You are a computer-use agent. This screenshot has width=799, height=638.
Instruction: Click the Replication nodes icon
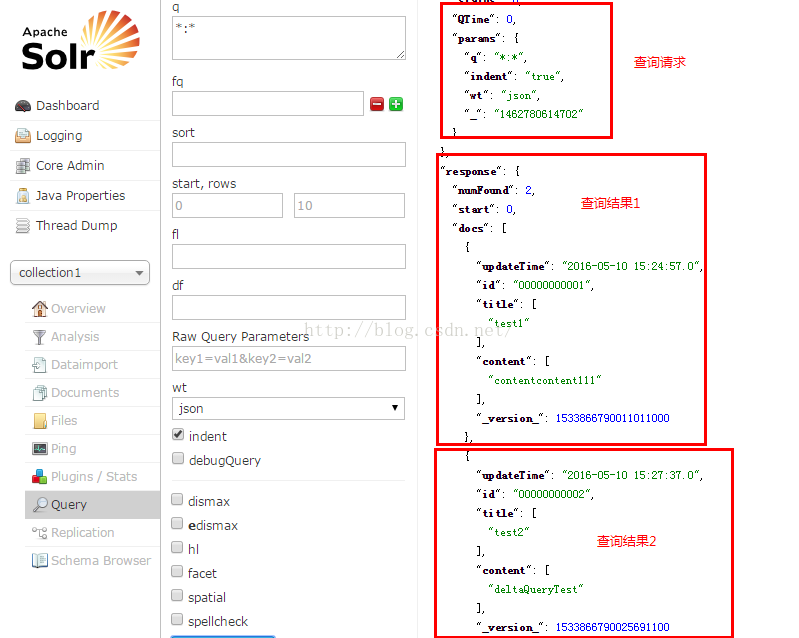click(39, 533)
